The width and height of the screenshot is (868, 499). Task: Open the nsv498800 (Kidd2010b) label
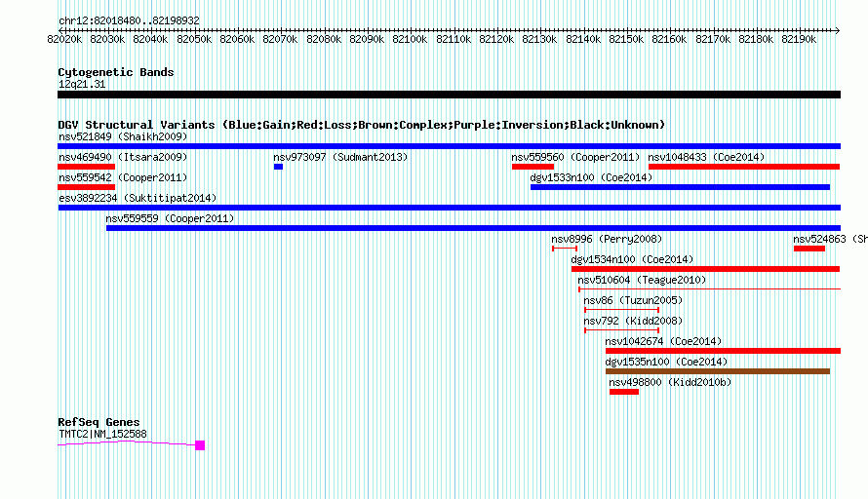tap(670, 382)
